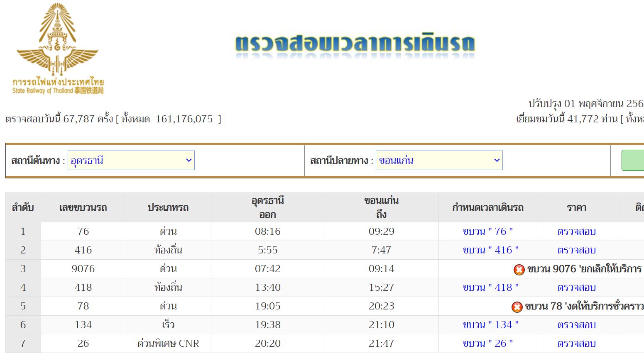Click train number 78 in the เลขขบวนรถ column
644x353 pixels.
pyautogui.click(x=83, y=306)
